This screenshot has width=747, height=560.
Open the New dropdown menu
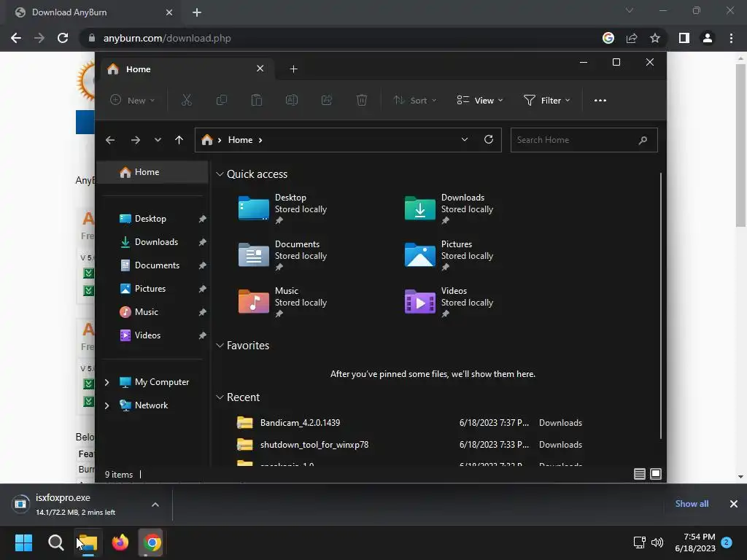click(133, 101)
